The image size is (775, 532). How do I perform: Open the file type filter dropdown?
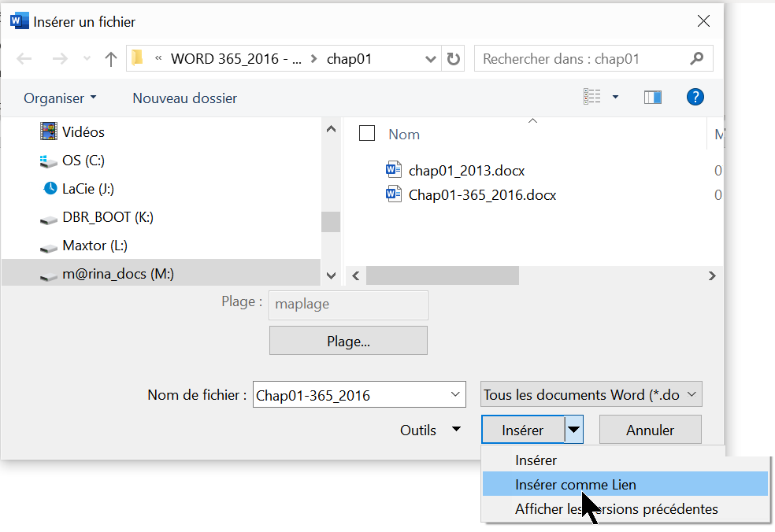pos(591,395)
